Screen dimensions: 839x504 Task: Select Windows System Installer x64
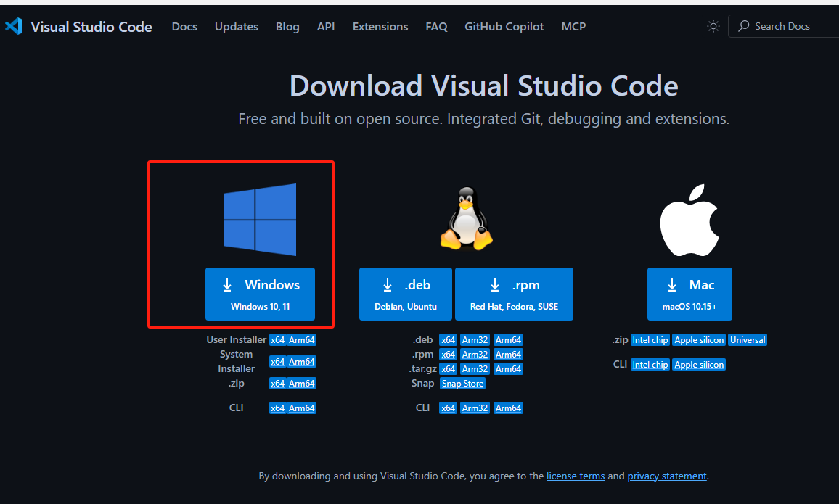pos(278,362)
